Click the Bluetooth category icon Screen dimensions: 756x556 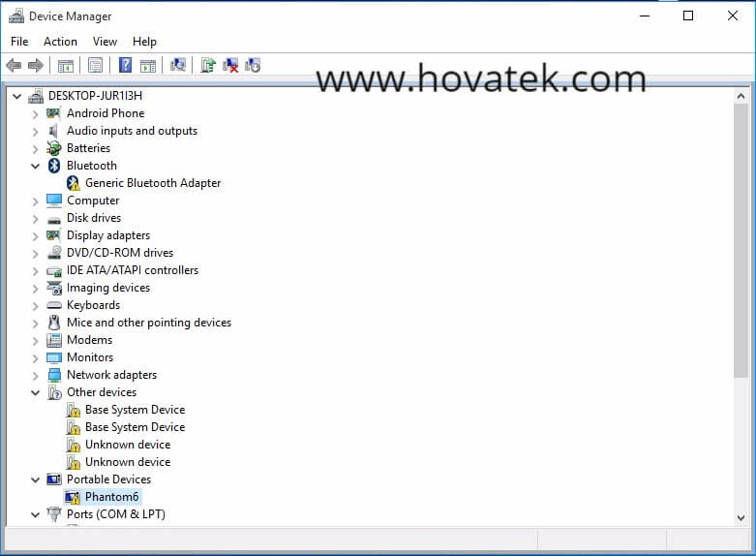pyautogui.click(x=54, y=166)
